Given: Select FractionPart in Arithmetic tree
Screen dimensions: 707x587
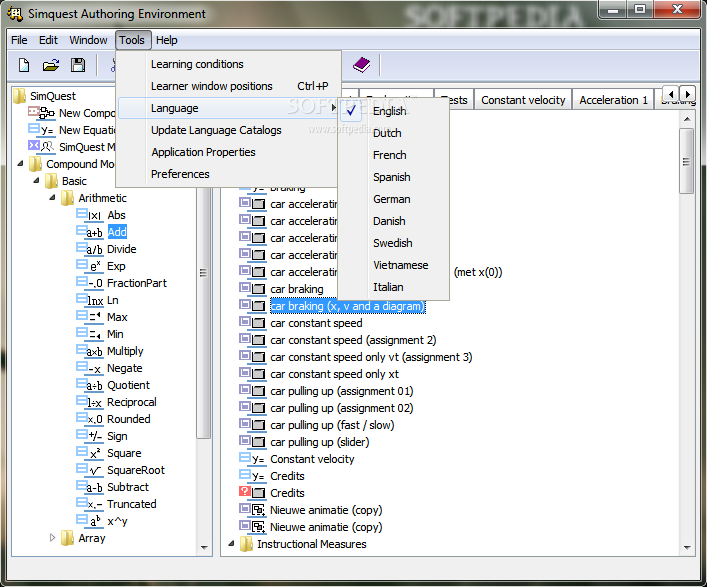Looking at the screenshot, I should [137, 283].
